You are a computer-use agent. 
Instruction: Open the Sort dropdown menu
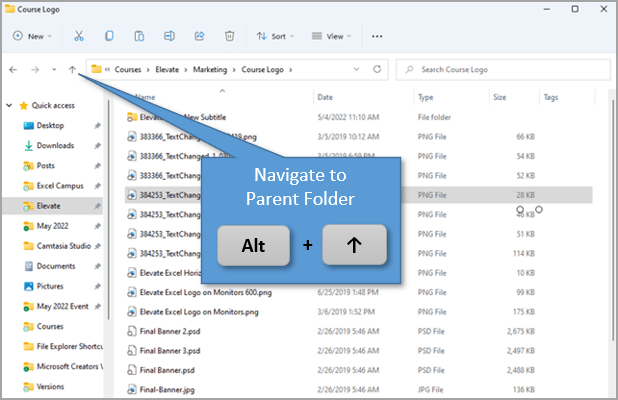[x=274, y=36]
